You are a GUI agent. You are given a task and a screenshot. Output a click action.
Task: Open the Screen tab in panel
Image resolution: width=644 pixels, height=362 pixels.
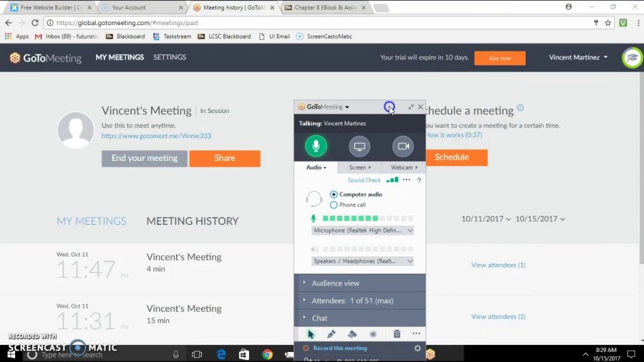[360, 167]
